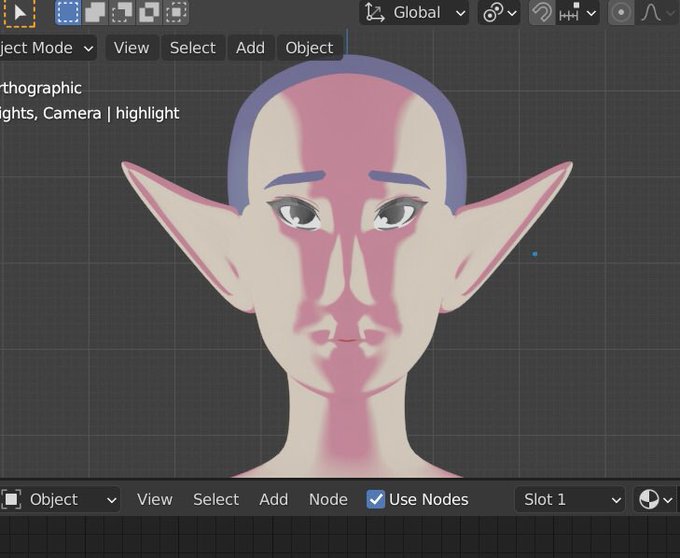Choose the extend selection mode icon
The height and width of the screenshot is (558, 680).
tap(95, 12)
